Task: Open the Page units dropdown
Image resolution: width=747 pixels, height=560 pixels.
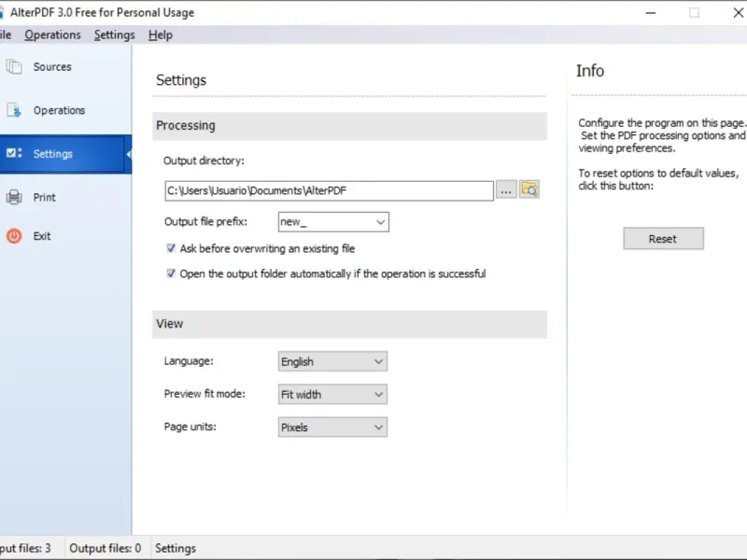Action: [332, 427]
